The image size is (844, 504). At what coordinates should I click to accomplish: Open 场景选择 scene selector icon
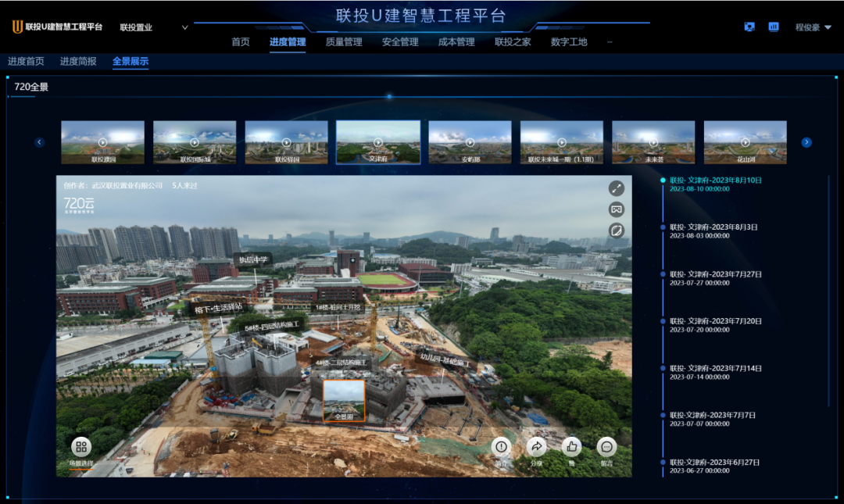pyautogui.click(x=81, y=448)
